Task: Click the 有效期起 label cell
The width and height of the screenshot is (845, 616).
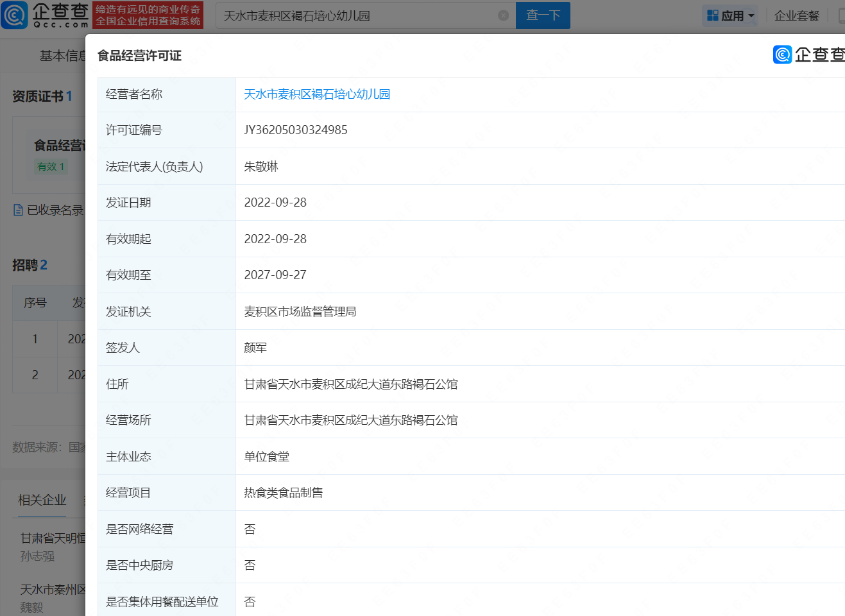Action: (x=167, y=239)
